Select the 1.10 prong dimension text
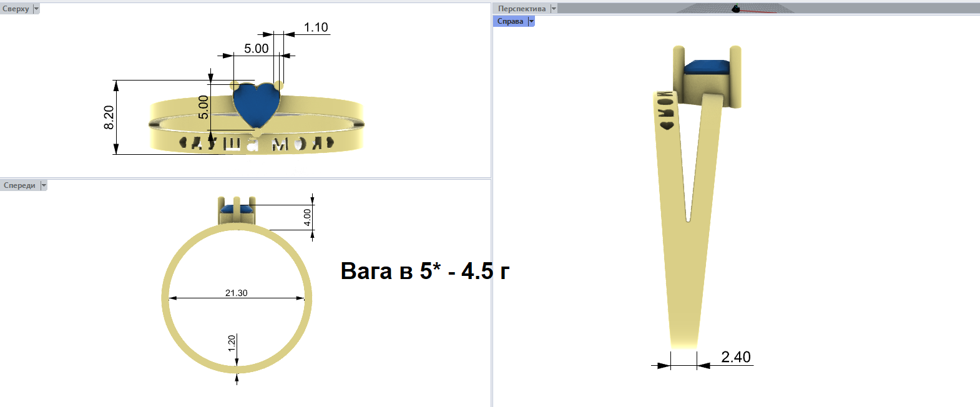 (x=316, y=27)
